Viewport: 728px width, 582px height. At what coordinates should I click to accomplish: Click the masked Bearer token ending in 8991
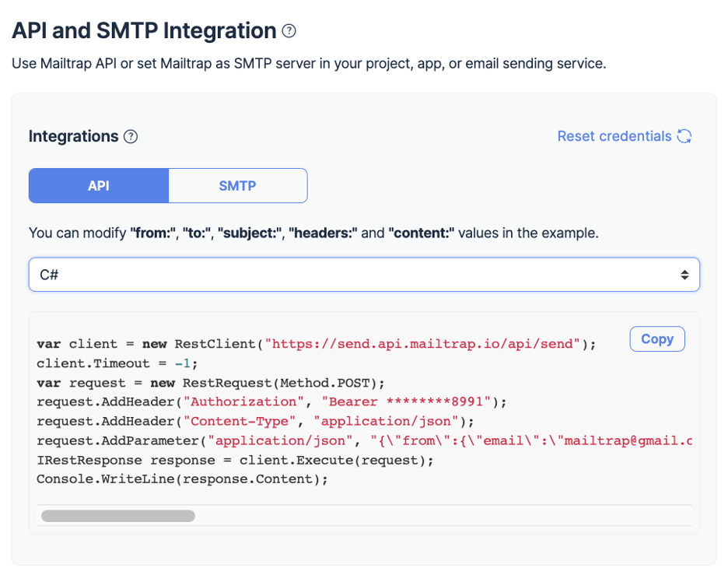tap(406, 401)
